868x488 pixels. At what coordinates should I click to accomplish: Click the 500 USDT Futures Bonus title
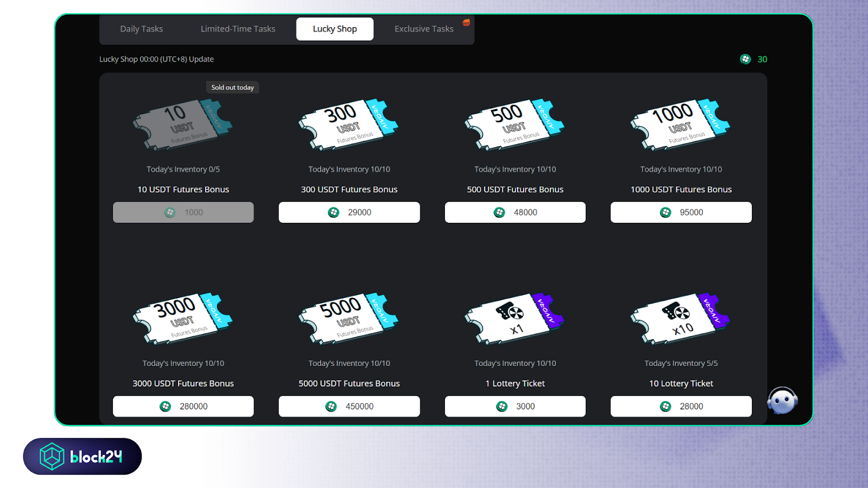(515, 189)
